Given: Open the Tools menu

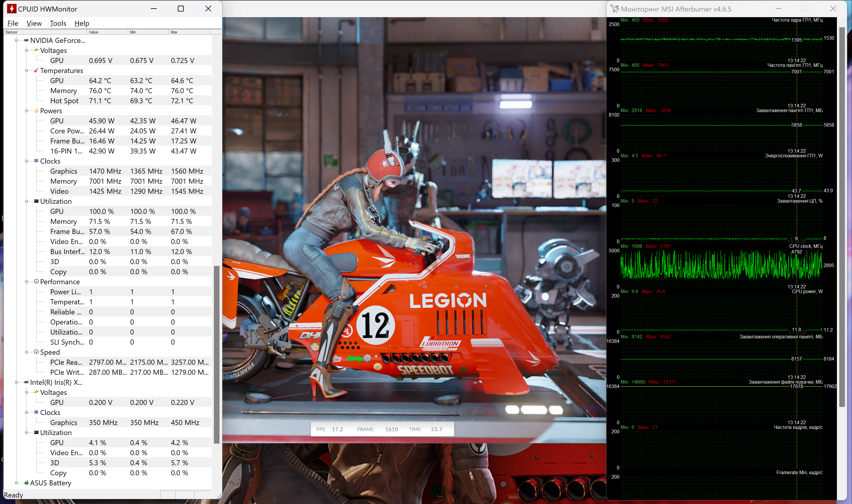Looking at the screenshot, I should click(x=58, y=23).
